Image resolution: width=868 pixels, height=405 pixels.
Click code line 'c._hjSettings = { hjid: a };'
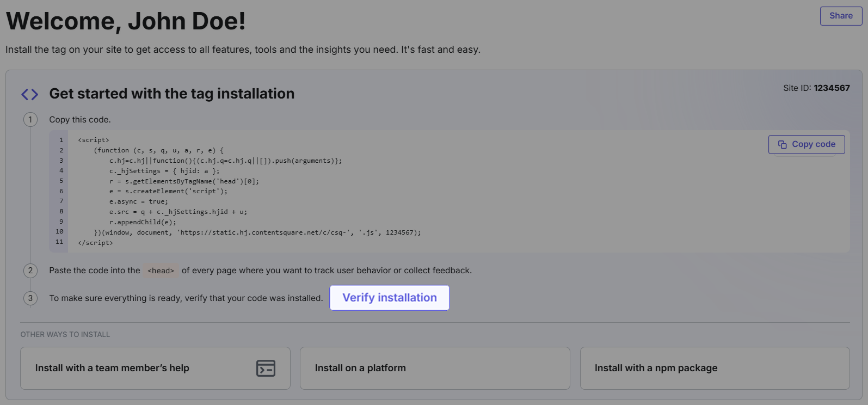[164, 171]
